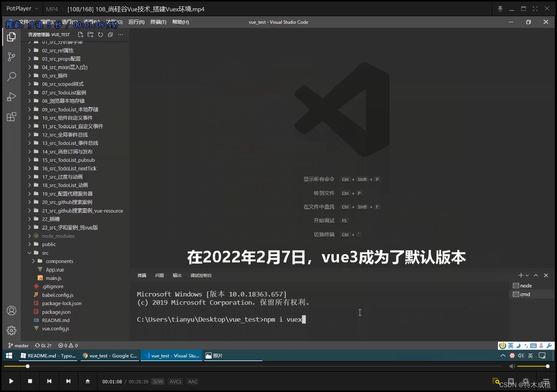Open the 帮助(H) menu
Viewport: 557px width, 392px height.
(180, 22)
